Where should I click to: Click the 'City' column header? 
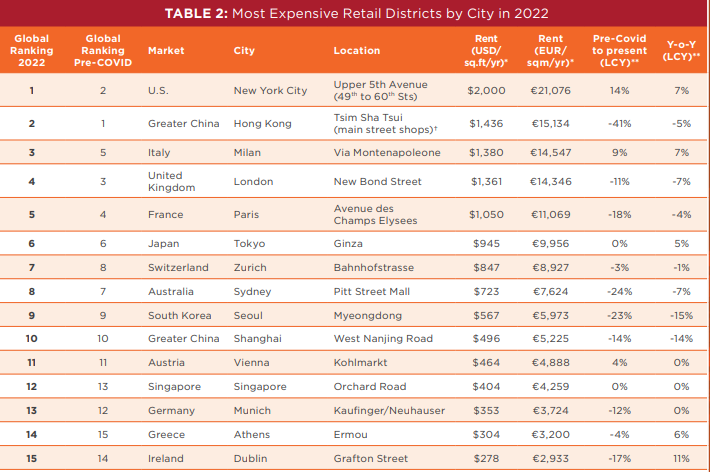244,50
